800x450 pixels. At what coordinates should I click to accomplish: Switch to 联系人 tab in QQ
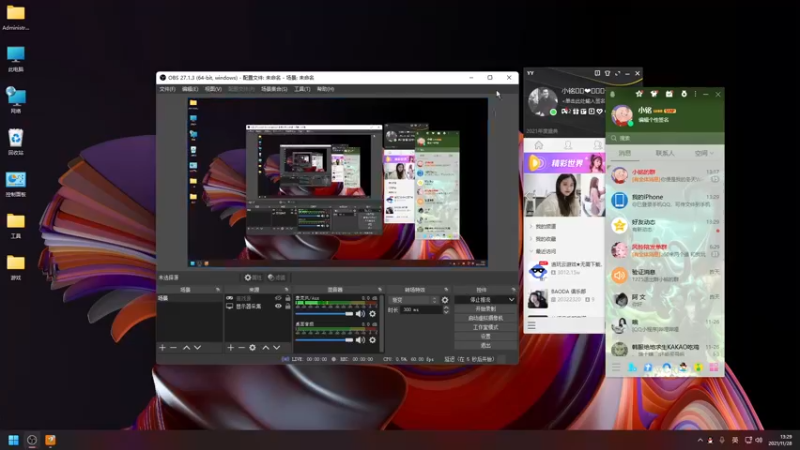pyautogui.click(x=665, y=153)
